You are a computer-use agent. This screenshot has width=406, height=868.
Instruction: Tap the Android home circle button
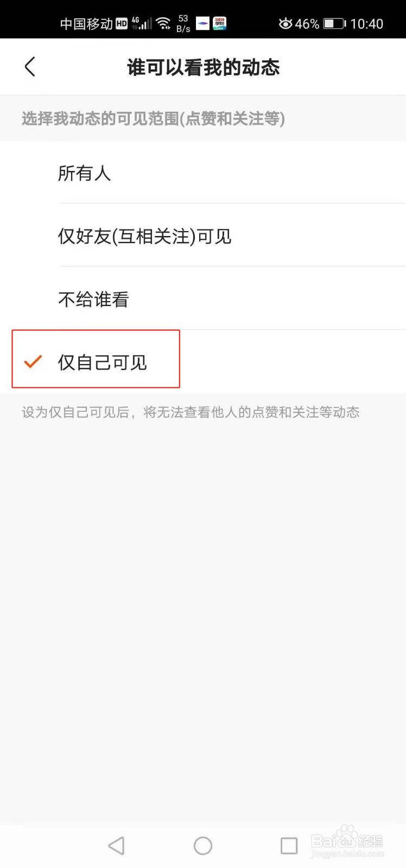click(203, 845)
